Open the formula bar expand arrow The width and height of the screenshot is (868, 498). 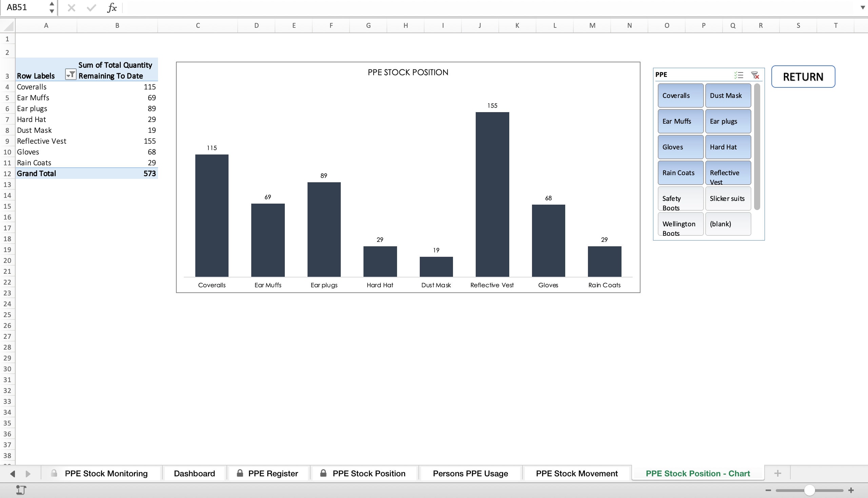pos(862,7)
